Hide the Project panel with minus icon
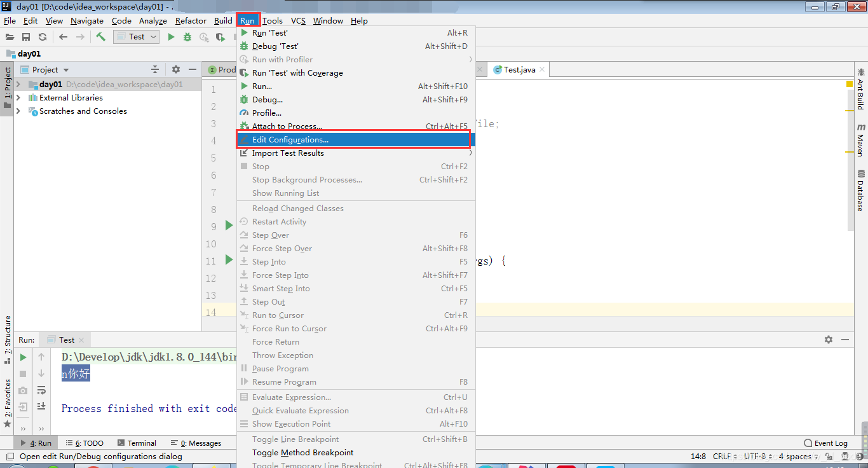Screen dimensions: 868x468 pos(193,69)
